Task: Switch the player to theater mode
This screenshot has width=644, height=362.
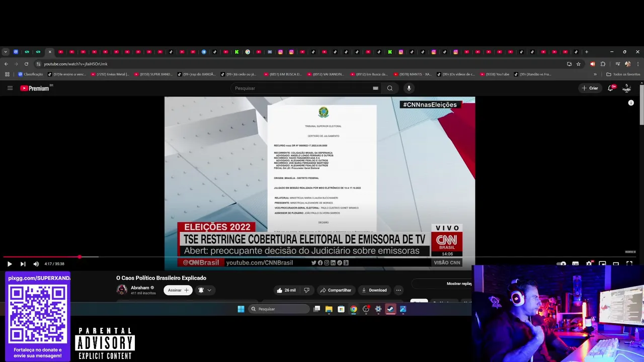Action: [616, 264]
